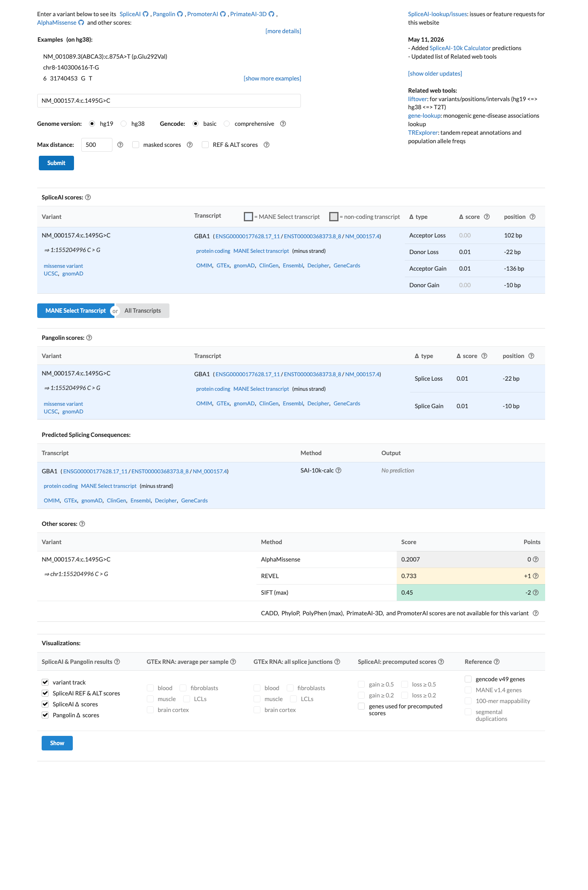The image size is (588, 890).
Task: Click help icon by SpliceAI precomputed scores
Action: click(x=441, y=662)
